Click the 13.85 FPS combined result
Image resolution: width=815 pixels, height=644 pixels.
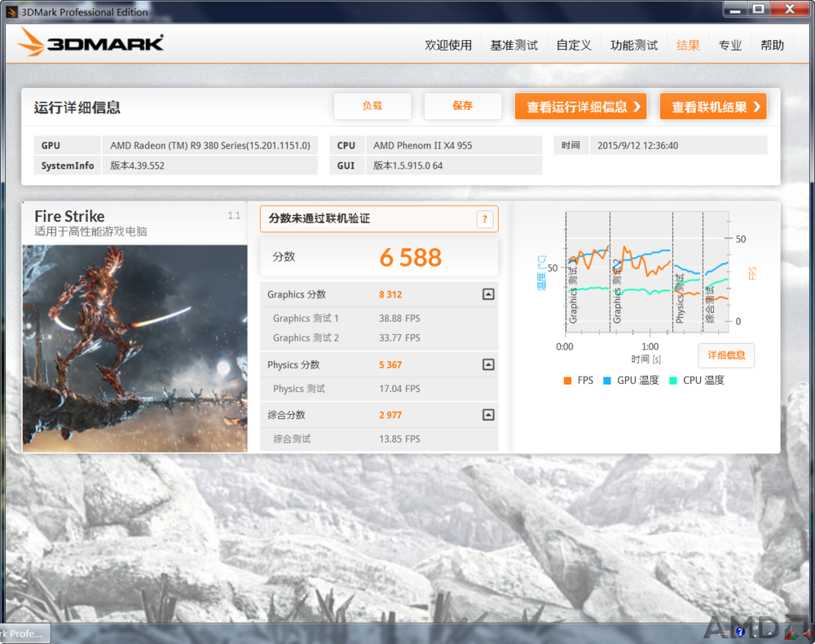[399, 439]
